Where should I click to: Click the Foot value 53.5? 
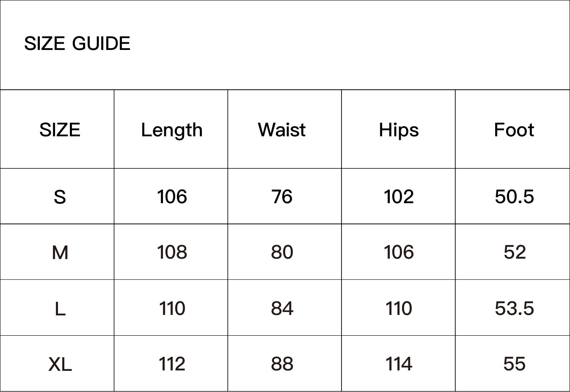[514, 308]
